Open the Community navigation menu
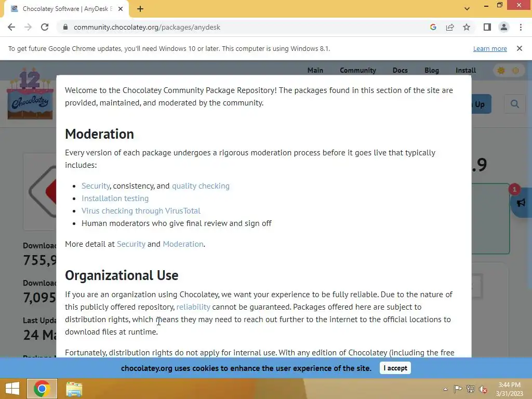Viewport: 532px width, 399px height. click(x=358, y=70)
